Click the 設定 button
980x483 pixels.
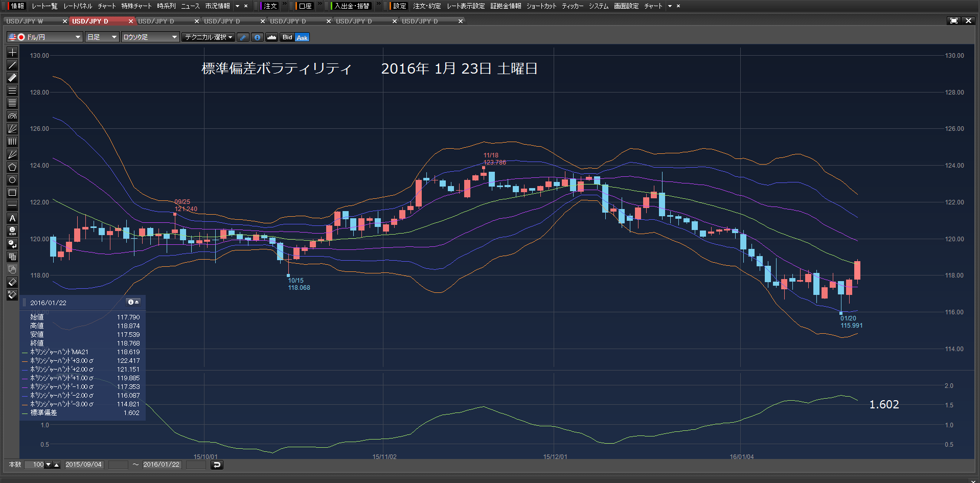pyautogui.click(x=399, y=6)
